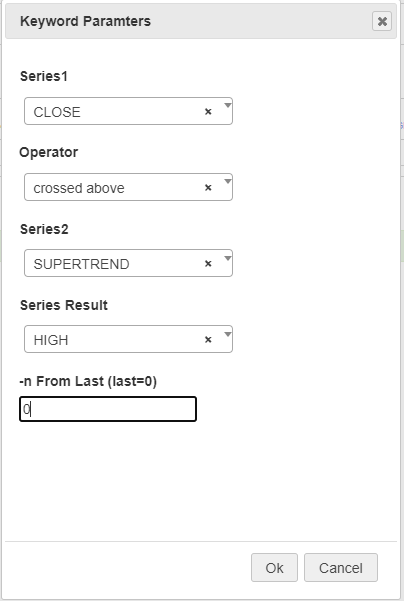The image size is (404, 601).
Task: Open the Operator dropdown arrow
Action: [228, 181]
